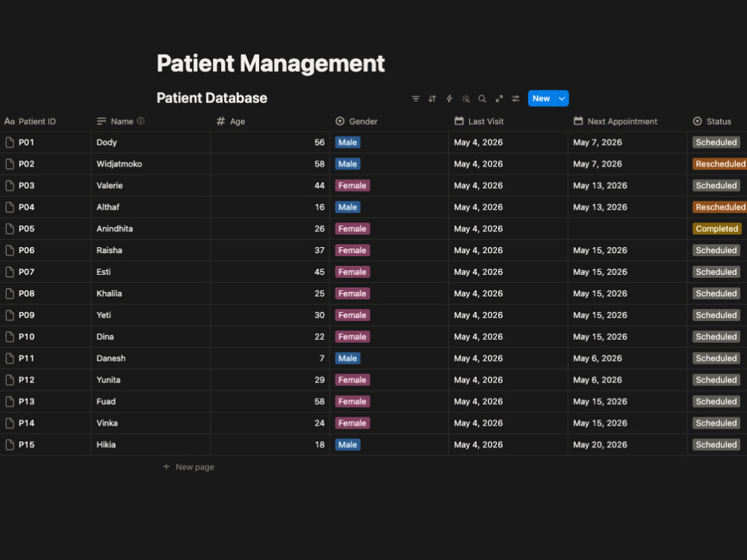Select the Male tag for Dody
The image size is (747, 560).
click(x=348, y=143)
